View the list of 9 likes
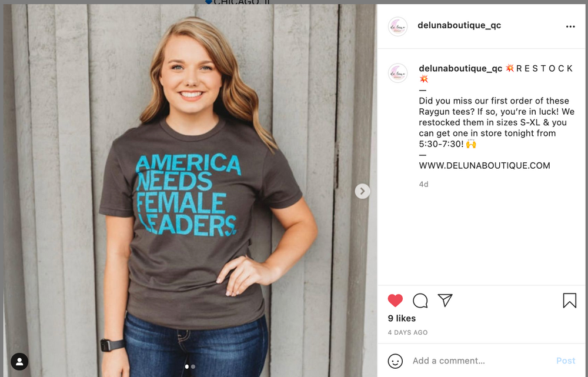Image resolution: width=588 pixels, height=377 pixels. pyautogui.click(x=402, y=318)
